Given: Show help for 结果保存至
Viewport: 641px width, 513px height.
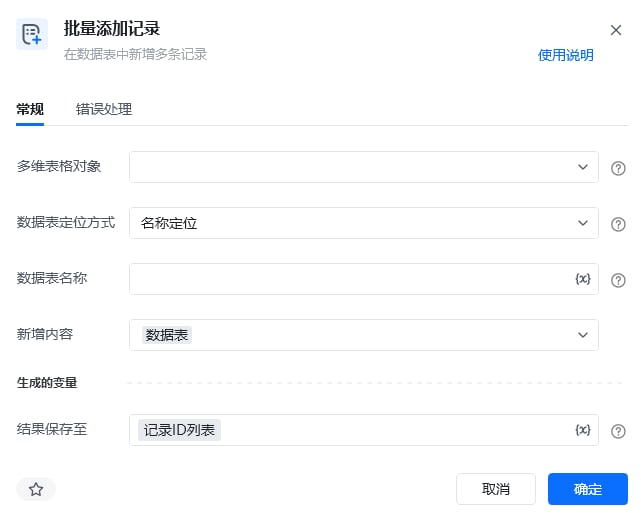Looking at the screenshot, I should tap(618, 431).
